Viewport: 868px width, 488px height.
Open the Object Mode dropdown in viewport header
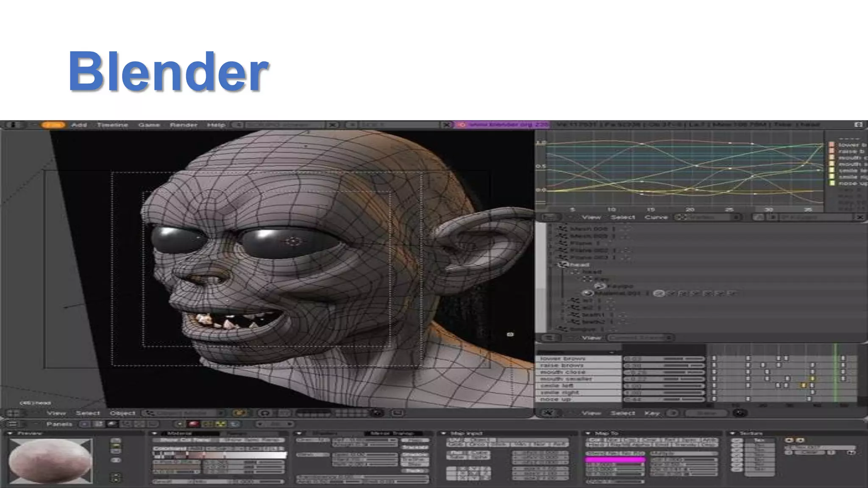tap(183, 413)
